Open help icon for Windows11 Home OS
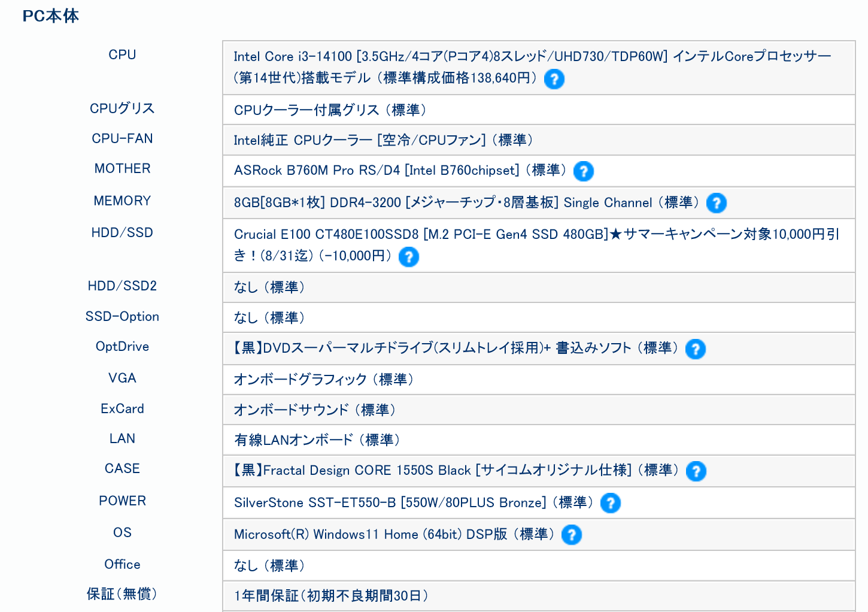Screen dimensions: 868x612 [572, 535]
